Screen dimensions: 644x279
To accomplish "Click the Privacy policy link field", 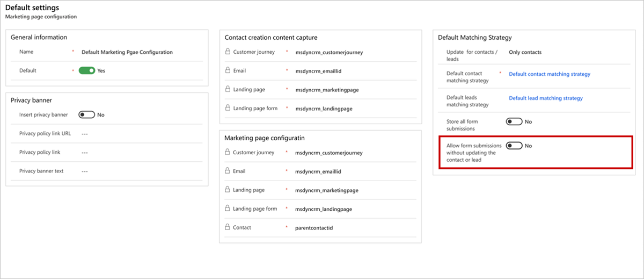I will point(85,152).
